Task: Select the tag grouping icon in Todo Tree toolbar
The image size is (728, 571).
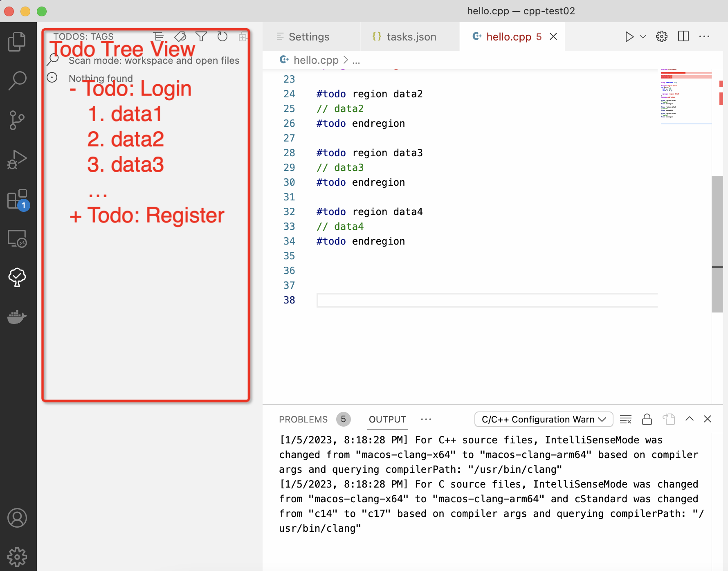Action: 180,36
